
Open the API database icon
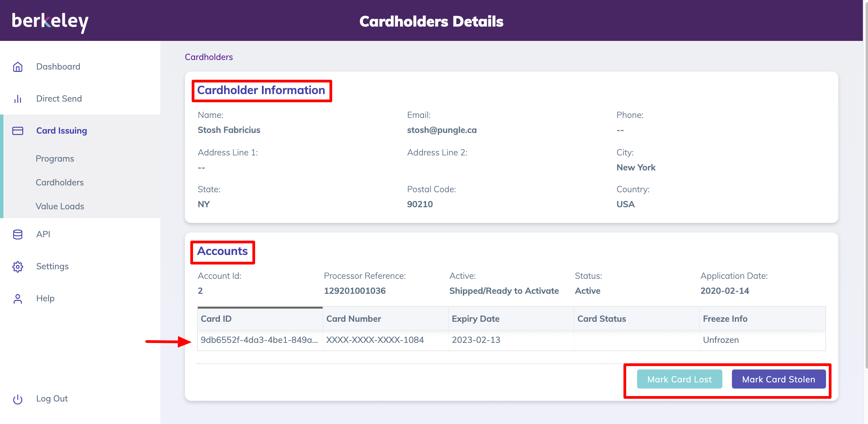(x=18, y=234)
